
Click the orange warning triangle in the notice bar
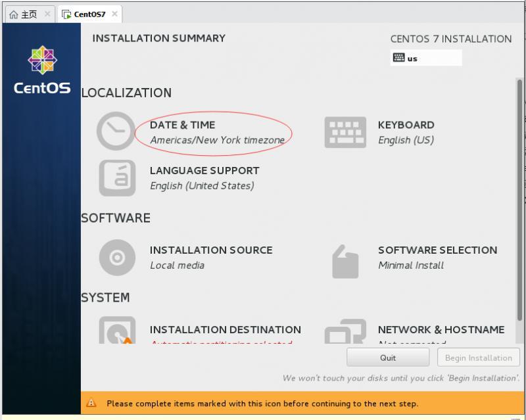tap(91, 403)
